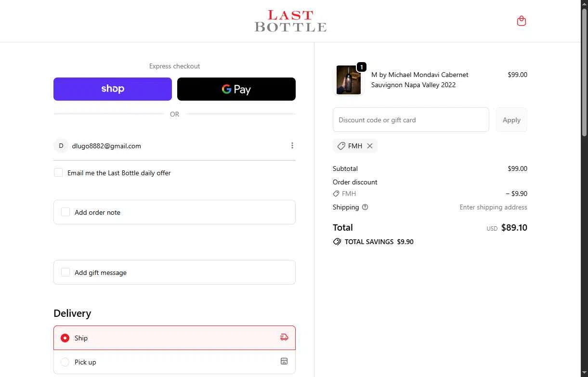Click the store pickup icon
Viewport: 588px width, 377px height.
point(284,361)
